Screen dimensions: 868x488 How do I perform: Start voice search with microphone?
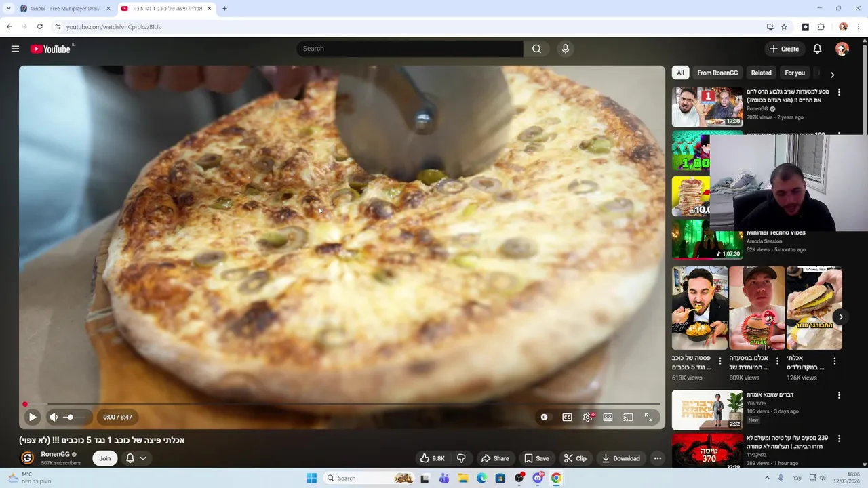point(566,49)
